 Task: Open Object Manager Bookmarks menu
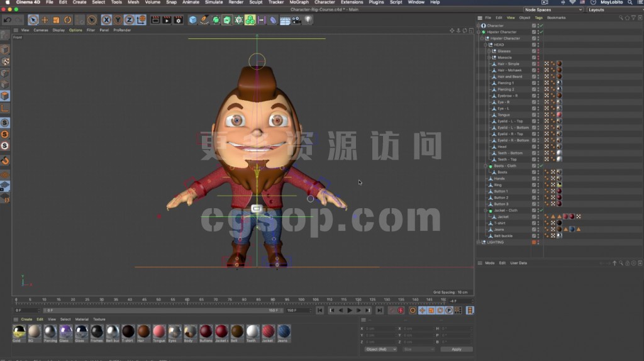tap(556, 18)
